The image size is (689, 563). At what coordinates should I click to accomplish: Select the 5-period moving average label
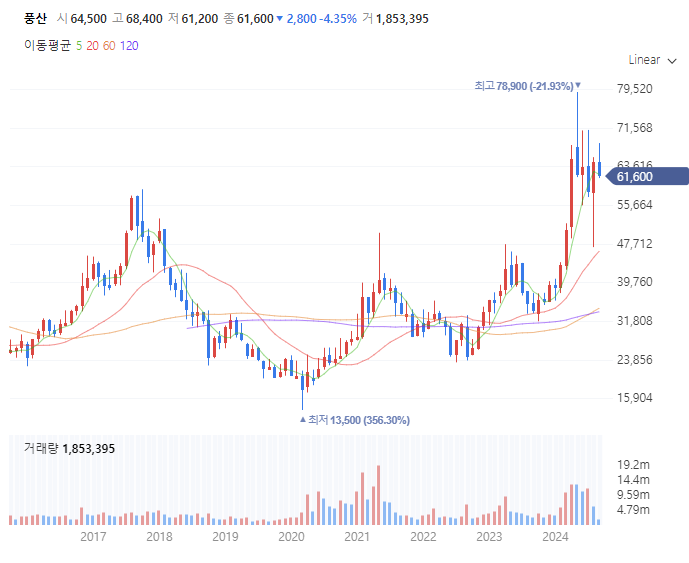(x=79, y=46)
